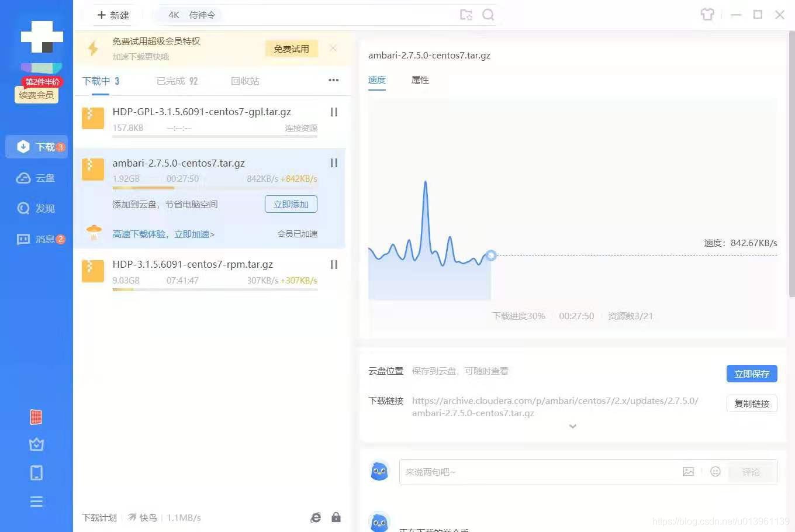Screen dimensions: 795x532
Task: Pause the ambari-2.7.5.0-centos7 download
Action: (334, 163)
